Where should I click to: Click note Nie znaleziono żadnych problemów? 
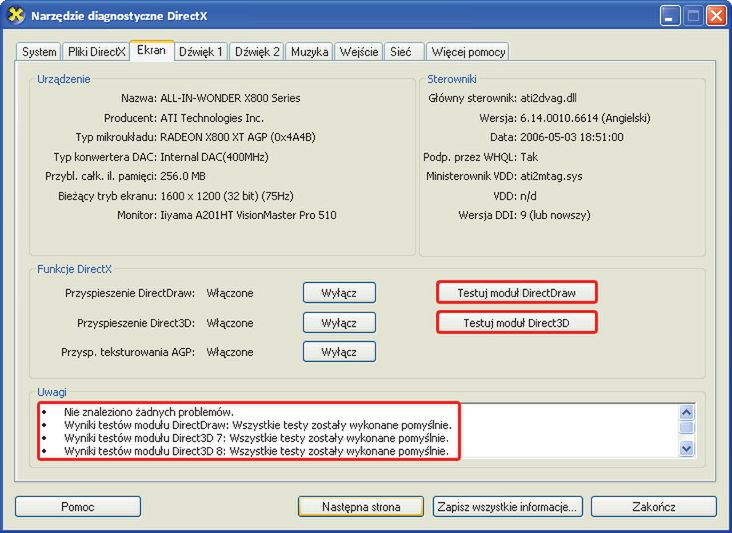(149, 412)
